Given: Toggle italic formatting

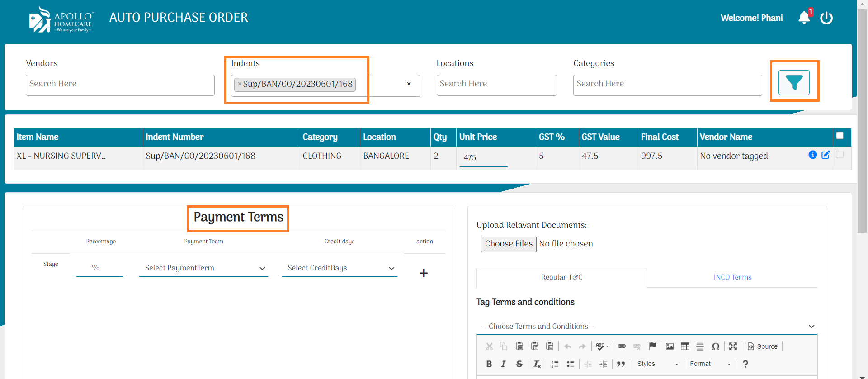Looking at the screenshot, I should point(504,364).
